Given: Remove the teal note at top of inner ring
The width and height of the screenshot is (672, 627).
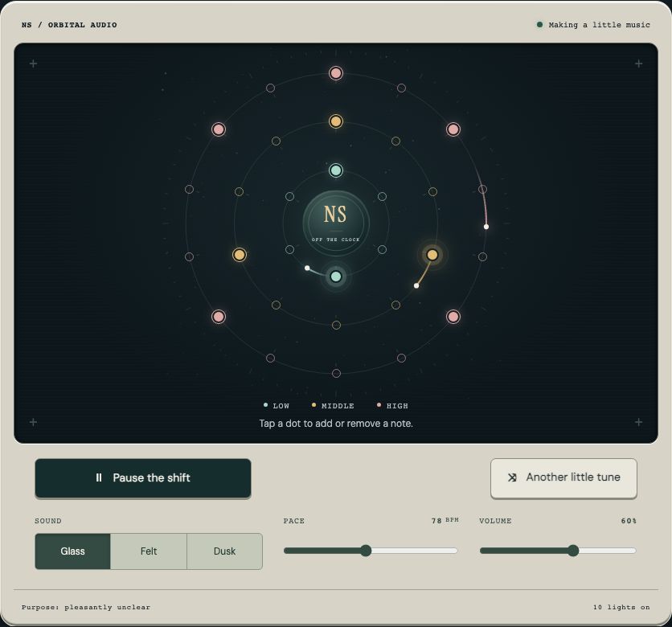Looking at the screenshot, I should [336, 170].
